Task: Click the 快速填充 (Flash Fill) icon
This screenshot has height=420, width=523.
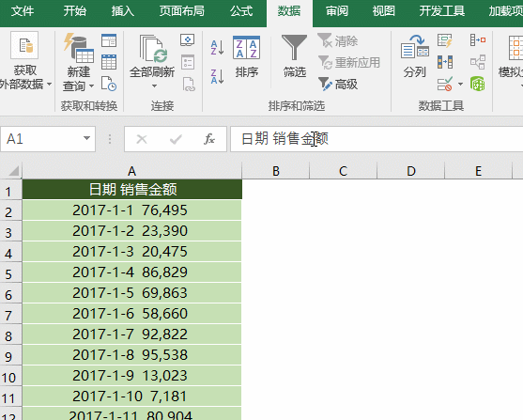Action: tap(445, 40)
